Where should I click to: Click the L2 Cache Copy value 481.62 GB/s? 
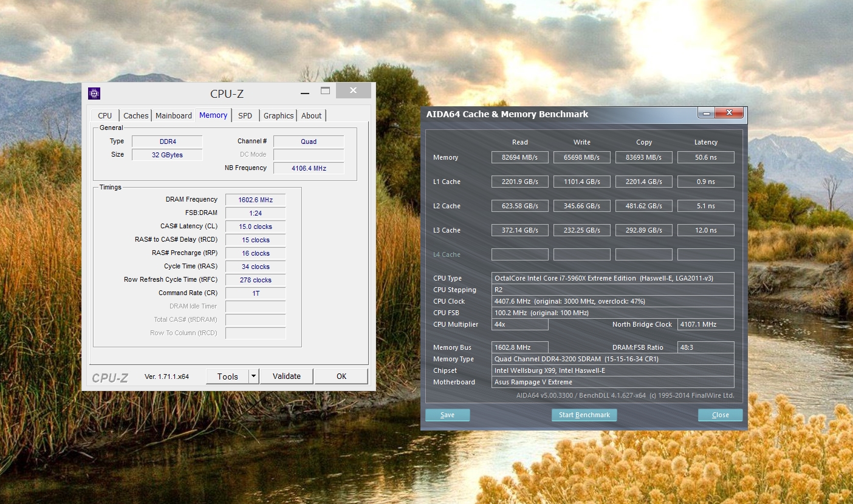644,206
